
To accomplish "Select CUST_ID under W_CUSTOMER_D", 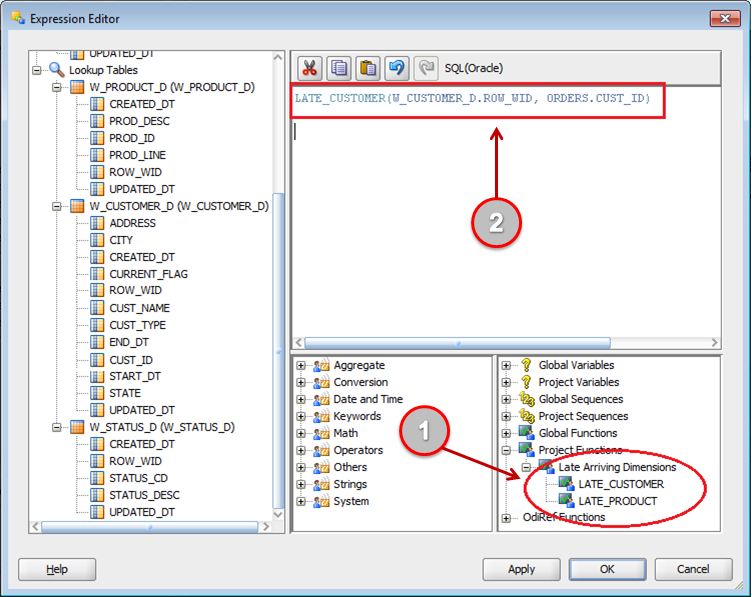I will point(131,360).
